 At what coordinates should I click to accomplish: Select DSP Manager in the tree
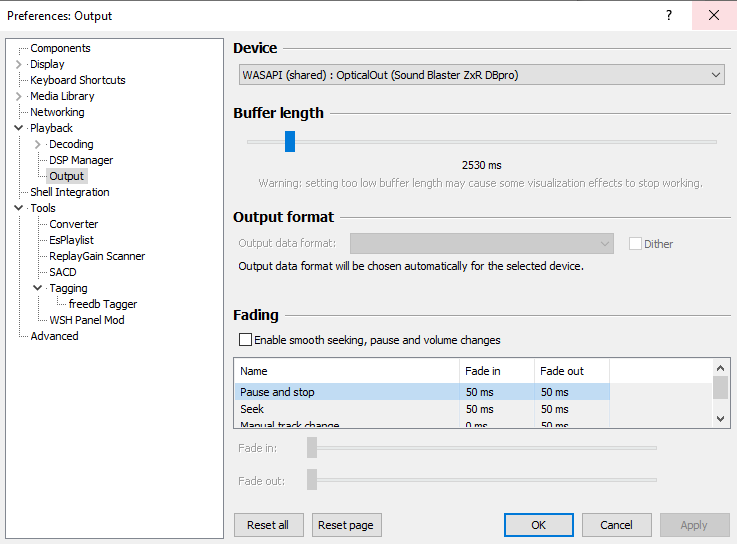pos(81,160)
